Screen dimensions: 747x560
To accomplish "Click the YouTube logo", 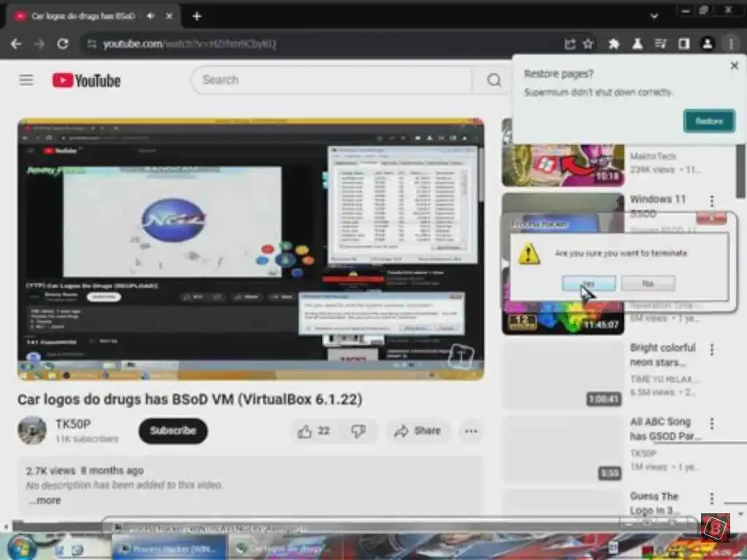I will click(x=86, y=80).
